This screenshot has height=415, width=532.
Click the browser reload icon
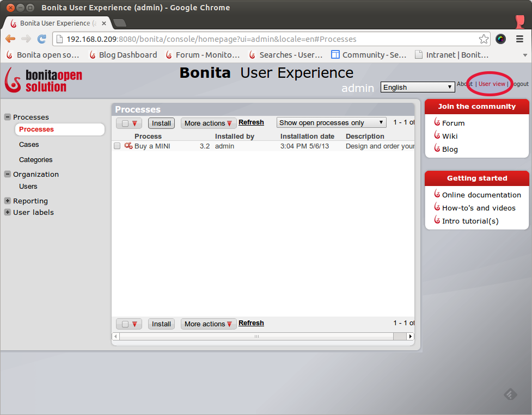tap(42, 39)
